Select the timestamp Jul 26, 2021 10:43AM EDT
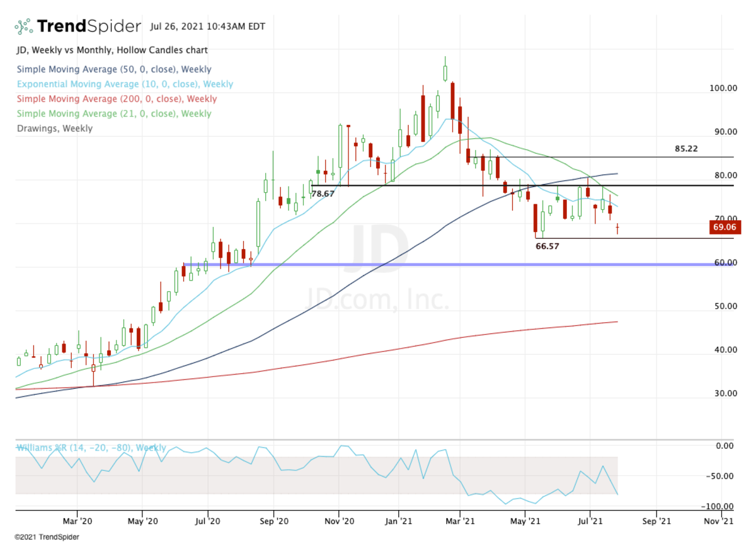Viewport: 756px width, 544px height. (x=208, y=26)
